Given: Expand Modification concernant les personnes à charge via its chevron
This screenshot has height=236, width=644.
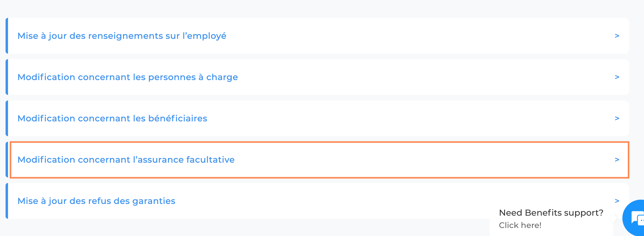Looking at the screenshot, I should [x=617, y=77].
